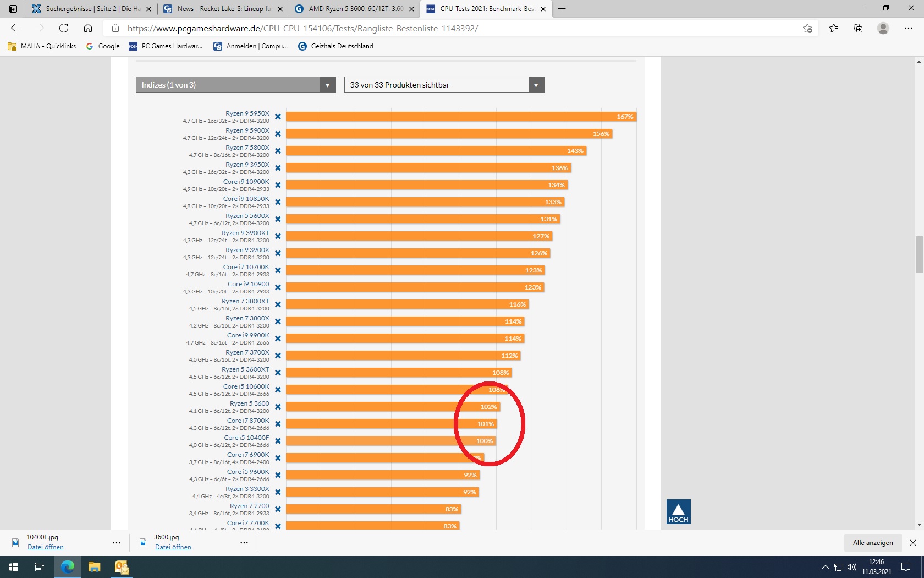Remove Ryzen 5 5600X with its X icon
The image size is (924, 578).
(x=278, y=219)
